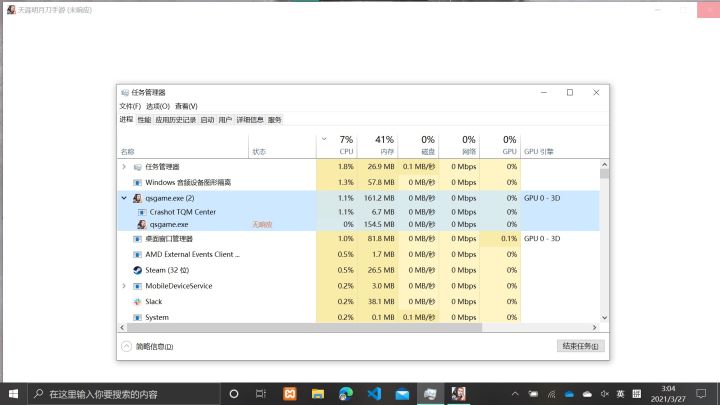
Task: Sort by 内存 column header
Action: [377, 145]
